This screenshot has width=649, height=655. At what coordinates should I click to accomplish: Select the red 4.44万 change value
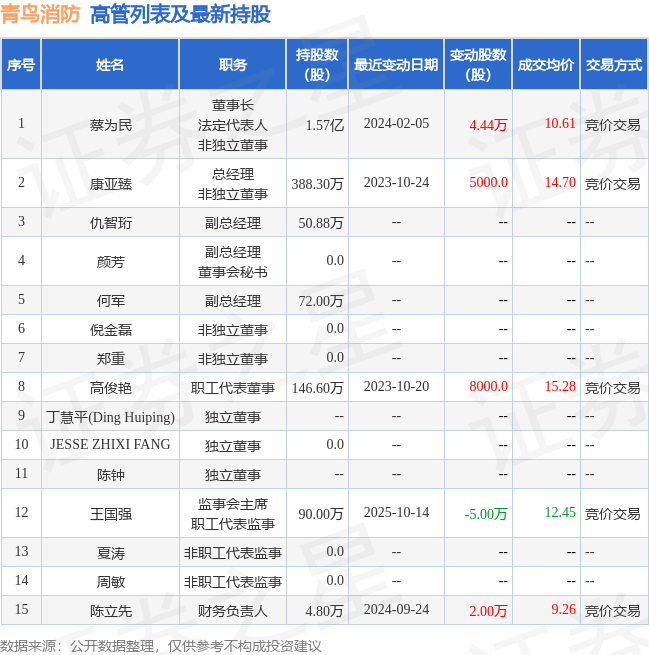(x=488, y=125)
